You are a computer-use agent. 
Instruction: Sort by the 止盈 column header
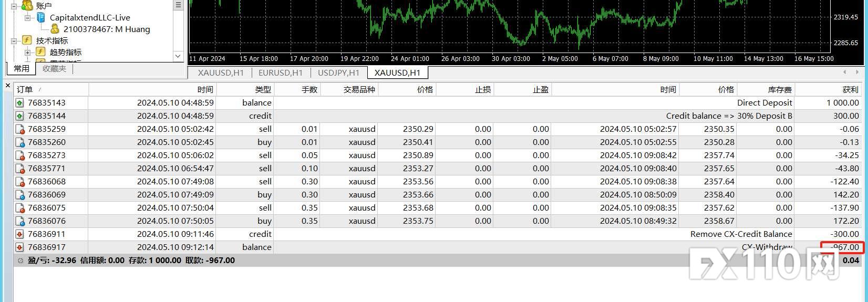point(523,90)
